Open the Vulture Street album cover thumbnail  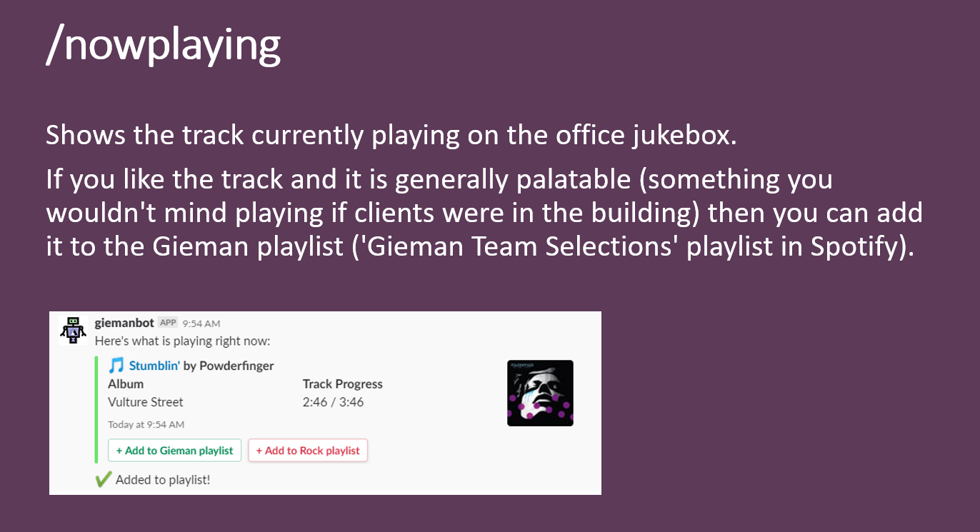pyautogui.click(x=540, y=393)
